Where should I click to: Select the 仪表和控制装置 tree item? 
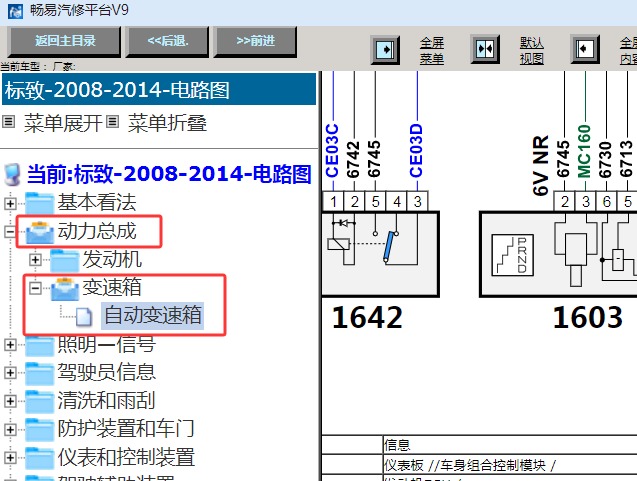click(x=126, y=457)
